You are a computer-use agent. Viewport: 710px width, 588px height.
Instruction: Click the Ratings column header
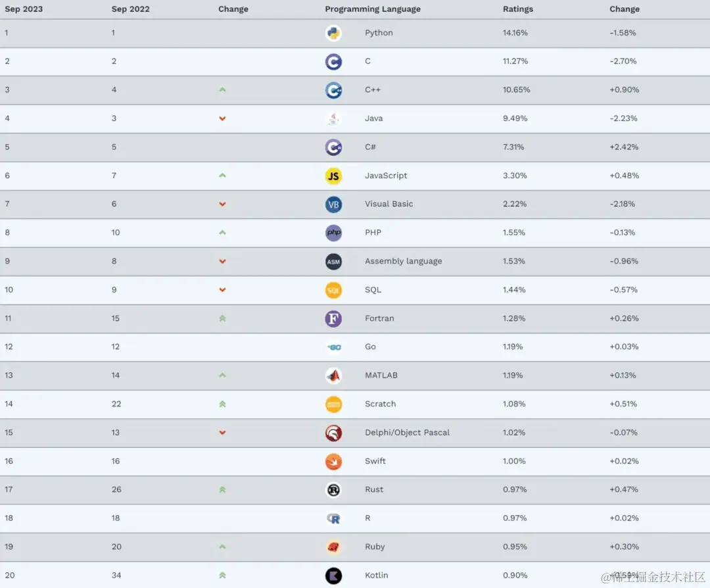tap(518, 9)
